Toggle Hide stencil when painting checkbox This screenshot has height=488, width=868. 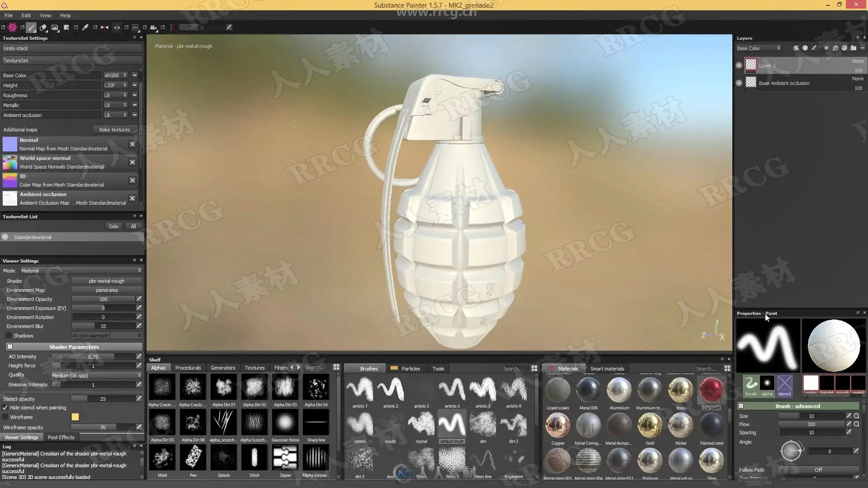click(5, 408)
